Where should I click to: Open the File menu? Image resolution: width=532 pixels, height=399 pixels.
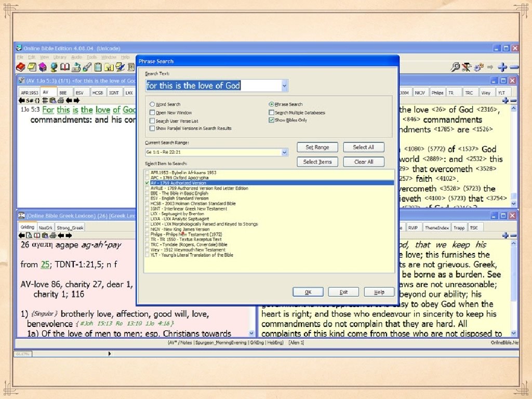tap(20, 57)
